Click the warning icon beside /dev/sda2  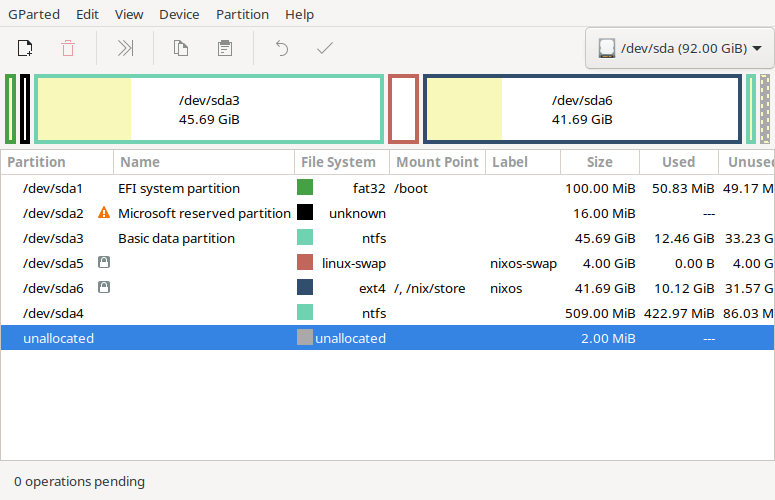click(103, 213)
